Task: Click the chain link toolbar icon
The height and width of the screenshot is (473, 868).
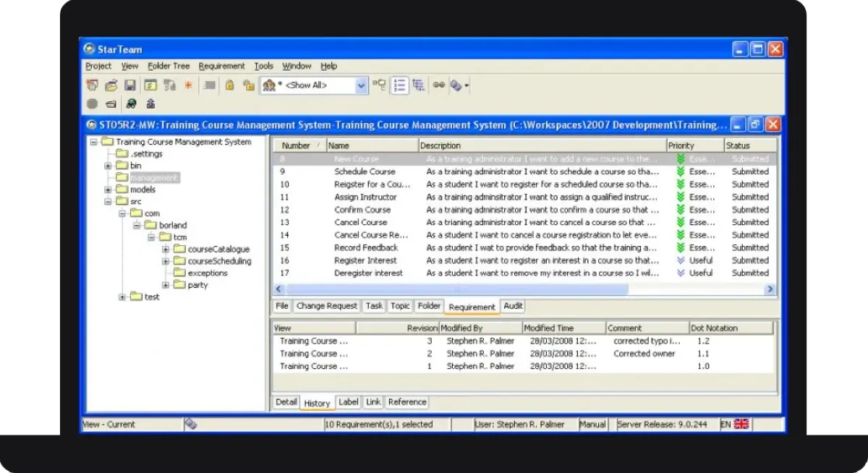Action: 438,85
